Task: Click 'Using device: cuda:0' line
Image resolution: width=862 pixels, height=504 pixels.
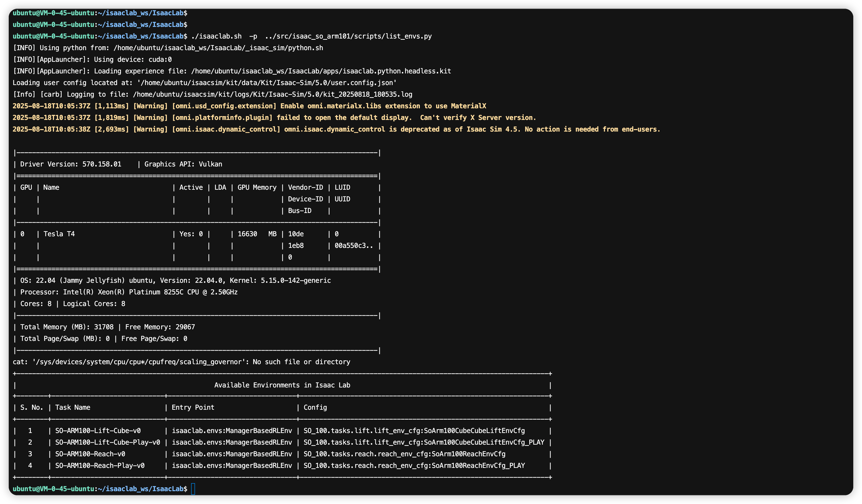Action: (x=133, y=59)
